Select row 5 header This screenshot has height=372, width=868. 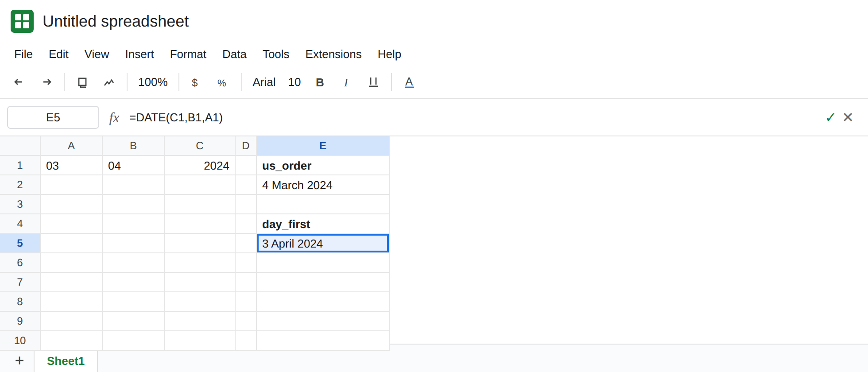(x=20, y=243)
